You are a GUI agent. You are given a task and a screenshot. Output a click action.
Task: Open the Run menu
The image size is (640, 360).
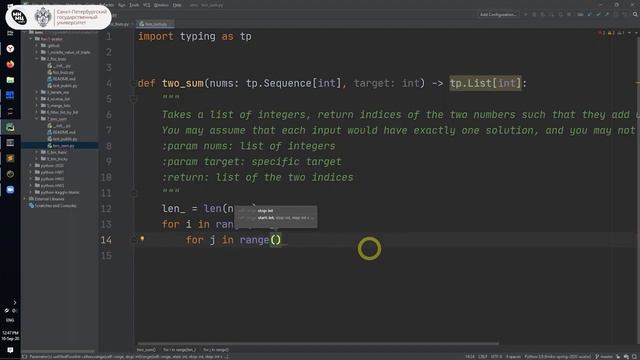click(122, 5)
